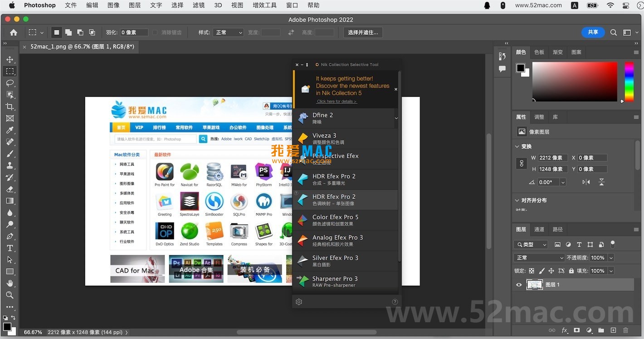Open rotation angle dropdown arrow

pos(563,182)
